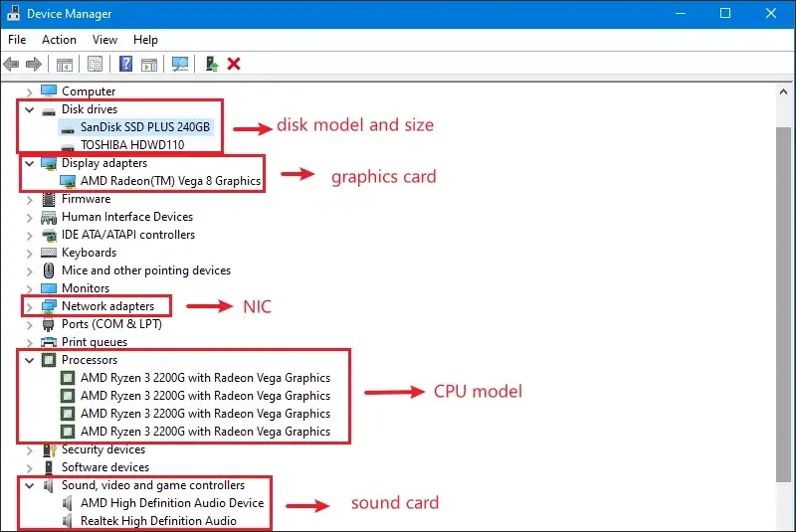Click the scrollbar up arrow
This screenshot has width=796, height=532.
click(783, 91)
